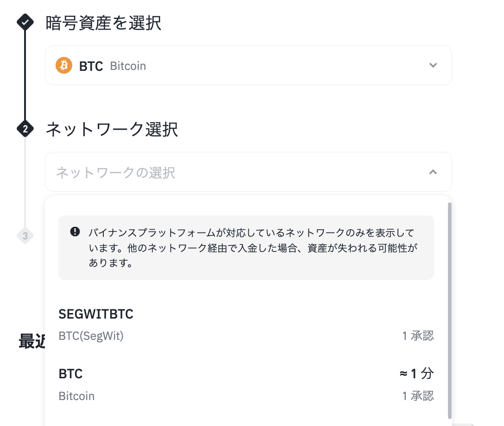The height and width of the screenshot is (426, 504).
Task: Expand the BTC asset dropdown chevron
Action: pos(433,65)
